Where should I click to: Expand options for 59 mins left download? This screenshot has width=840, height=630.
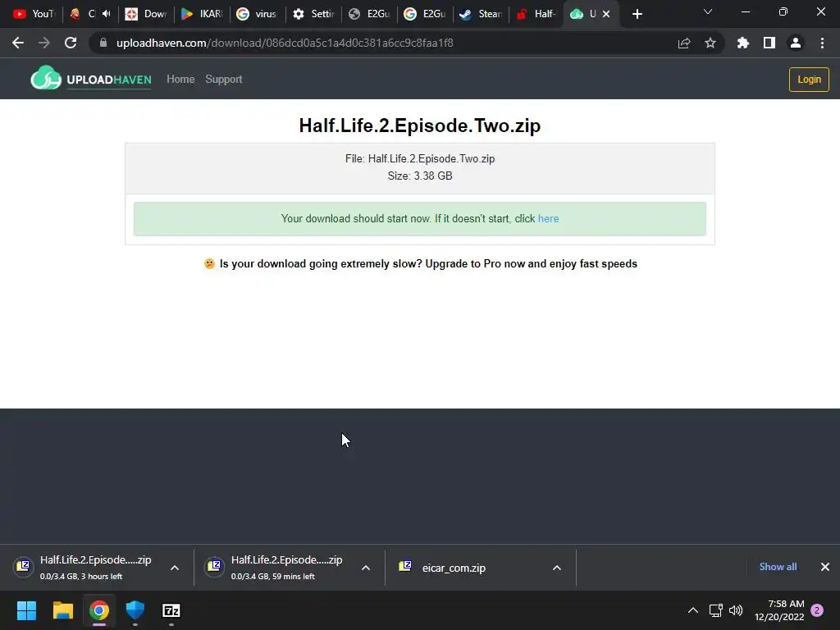[366, 568]
